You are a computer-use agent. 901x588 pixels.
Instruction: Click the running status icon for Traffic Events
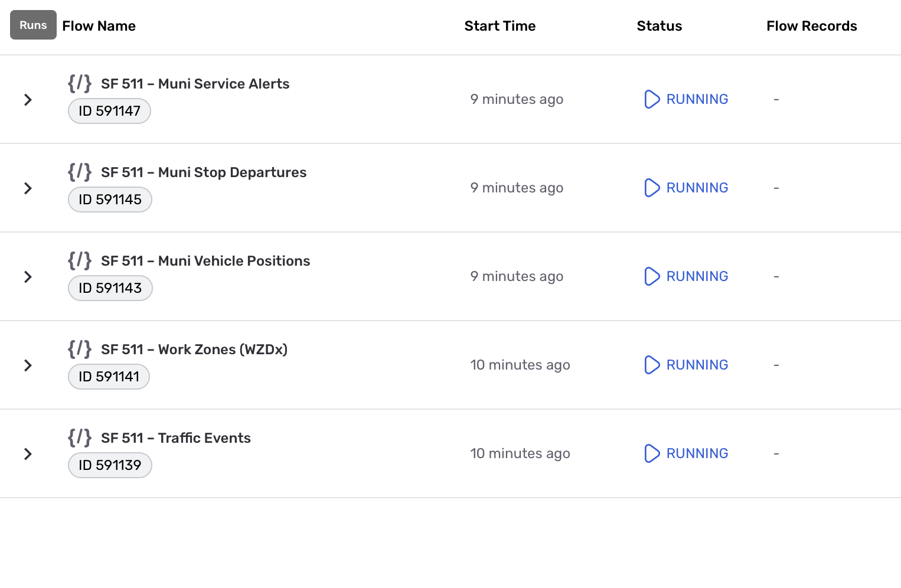(x=651, y=453)
